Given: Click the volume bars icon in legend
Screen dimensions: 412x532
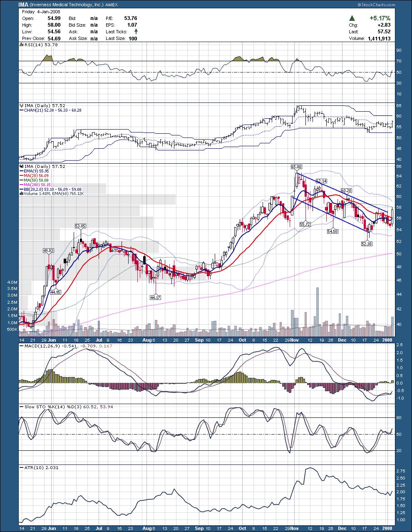Looking at the screenshot, I should point(21,193).
